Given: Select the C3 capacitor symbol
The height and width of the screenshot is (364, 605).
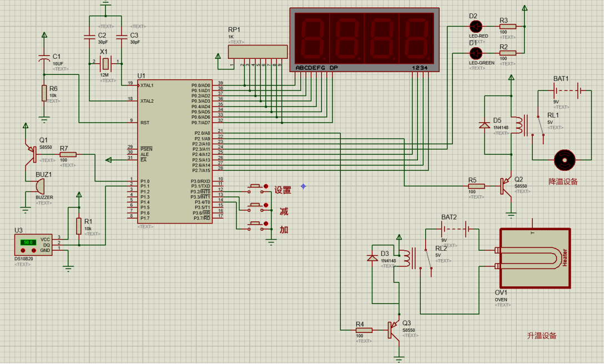Looking at the screenshot, I should pyautogui.click(x=122, y=37).
